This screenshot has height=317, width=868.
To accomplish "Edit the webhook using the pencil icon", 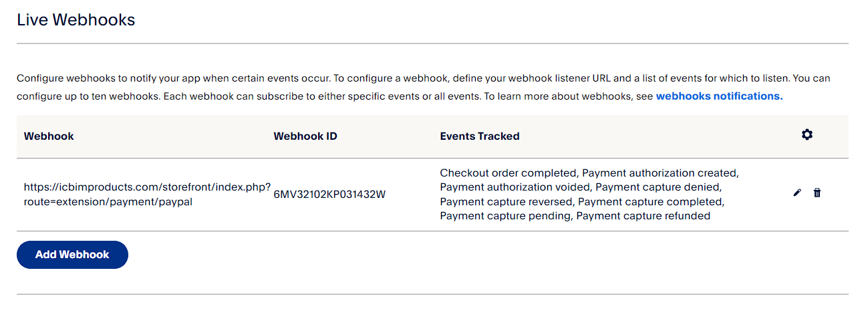I will [797, 193].
